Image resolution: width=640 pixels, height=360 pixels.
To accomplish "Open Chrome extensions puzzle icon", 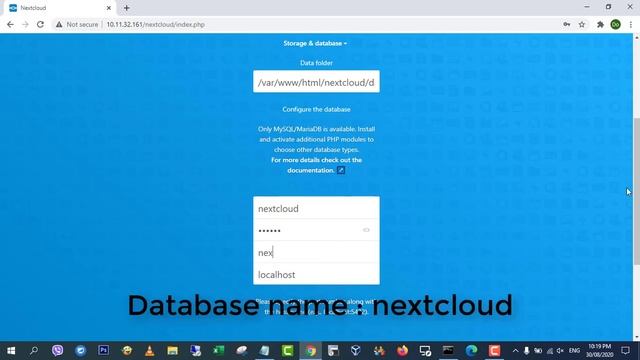I will 600,24.
